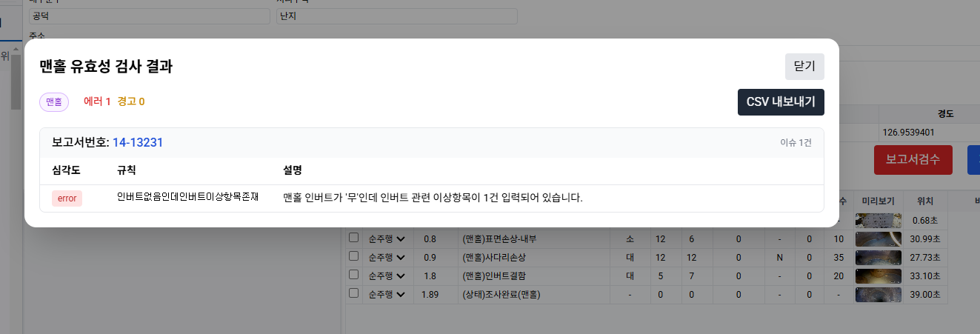Click the input field containing 공덕
This screenshot has height=334, width=980.
coord(148,16)
